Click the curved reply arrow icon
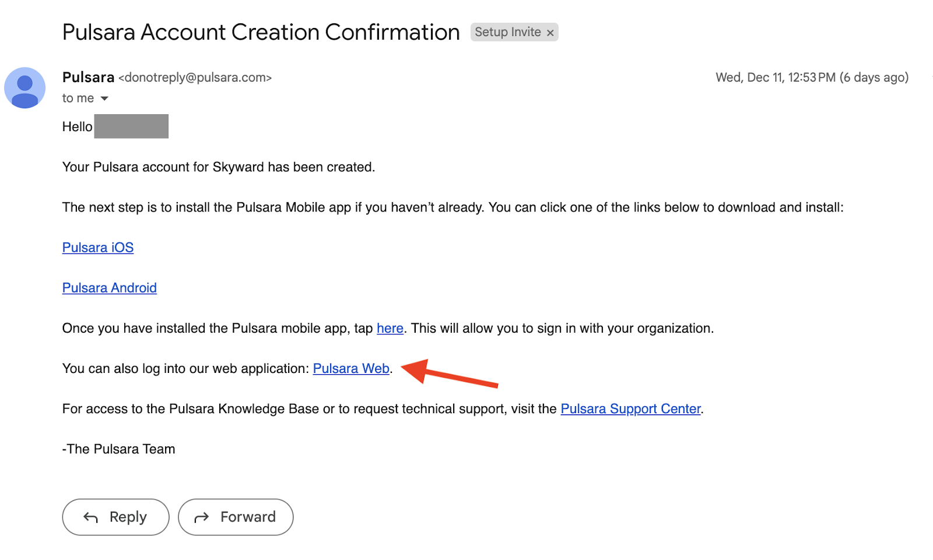The height and width of the screenshot is (560, 933). pyautogui.click(x=90, y=517)
